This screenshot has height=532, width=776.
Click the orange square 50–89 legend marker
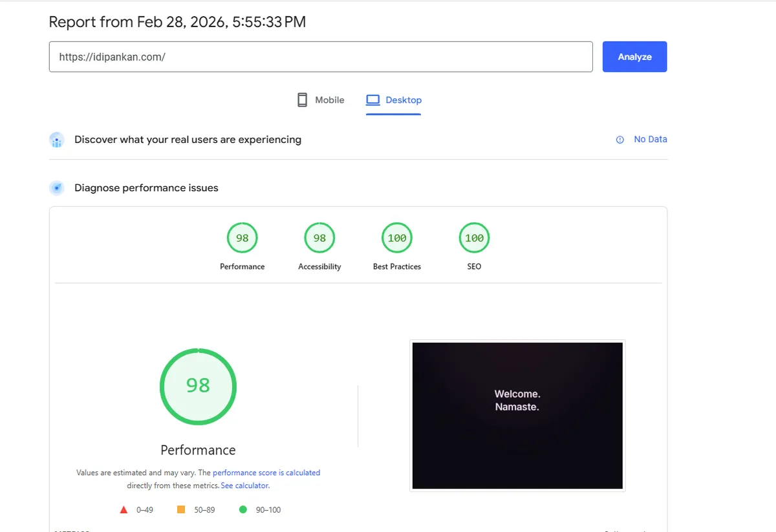[181, 509]
